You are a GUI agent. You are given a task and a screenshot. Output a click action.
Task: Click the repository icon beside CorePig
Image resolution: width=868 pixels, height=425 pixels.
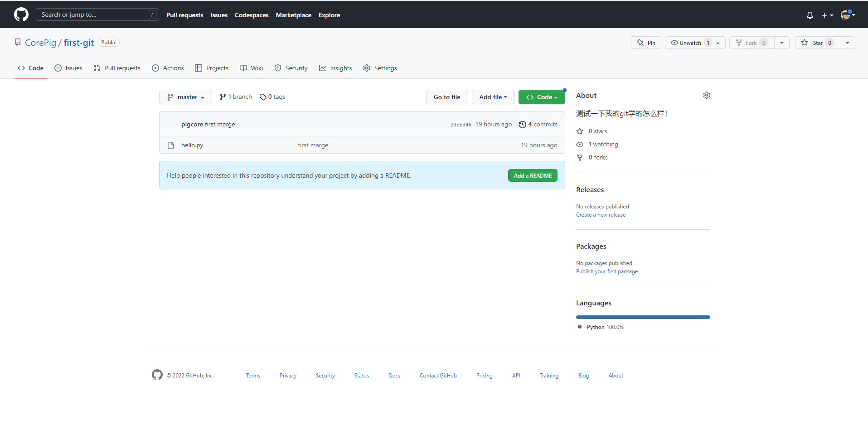click(18, 42)
